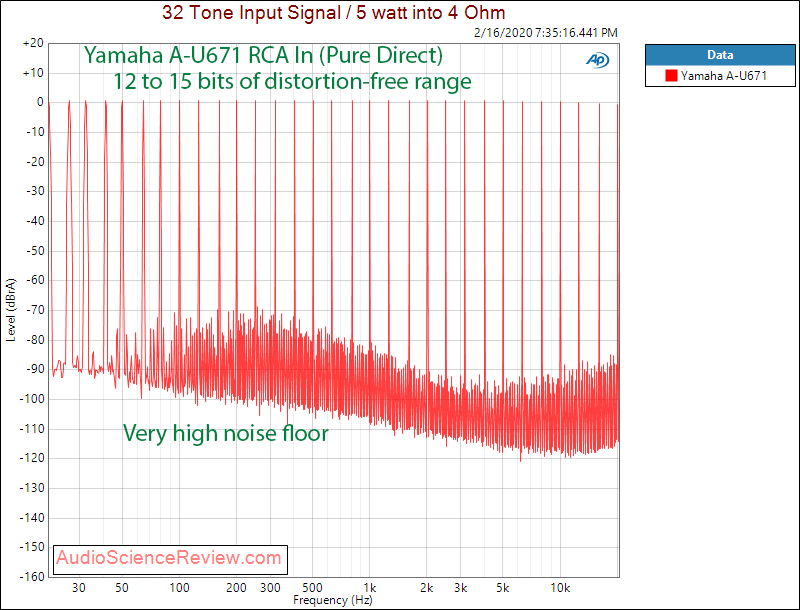This screenshot has width=800, height=610.
Task: Select 'Yamaha A-U671 RCA In (Pure Direct)' annotation
Action: coord(263,55)
